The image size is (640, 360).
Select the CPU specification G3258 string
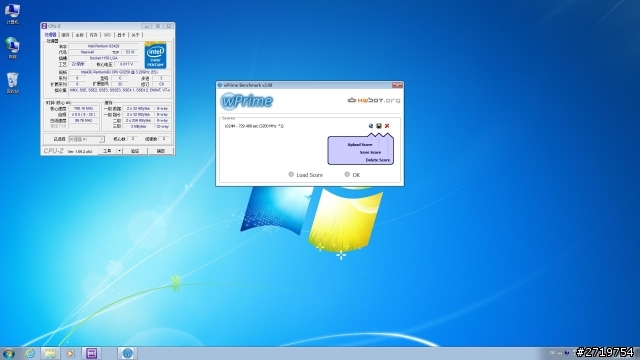[x=120, y=72]
